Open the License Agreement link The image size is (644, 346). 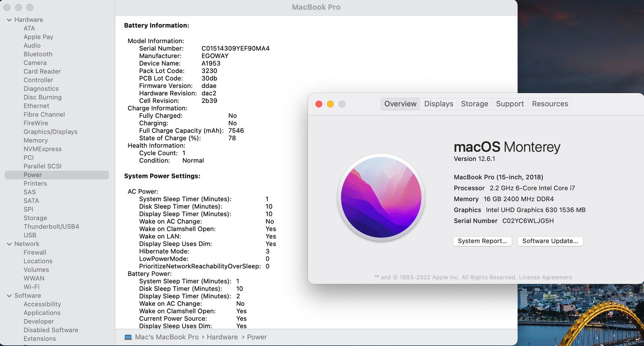coord(546,277)
